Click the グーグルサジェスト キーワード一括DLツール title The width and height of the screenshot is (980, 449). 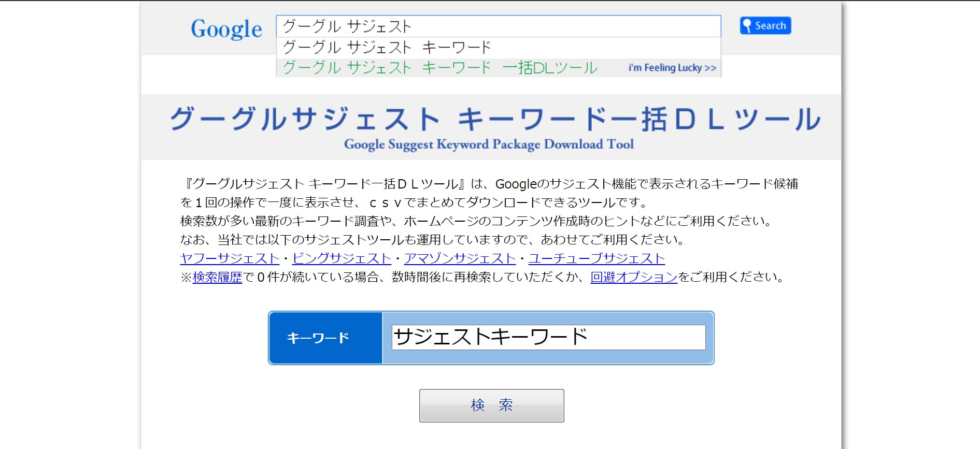point(495,119)
